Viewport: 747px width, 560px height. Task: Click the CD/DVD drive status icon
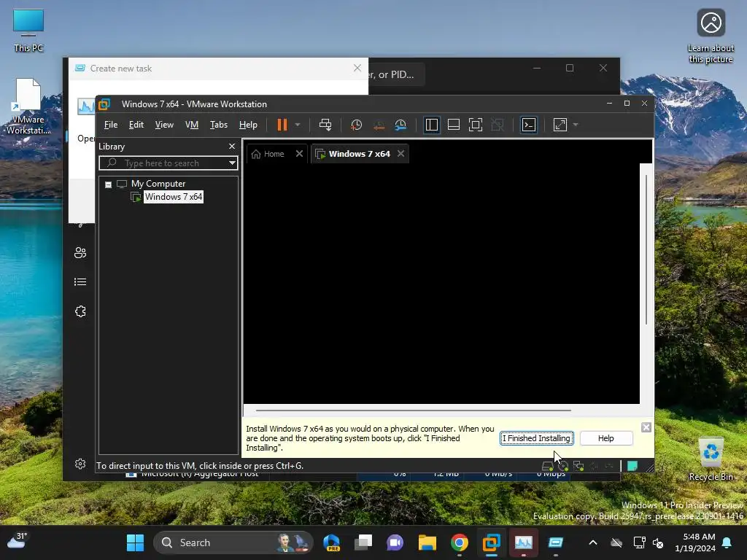pyautogui.click(x=563, y=466)
